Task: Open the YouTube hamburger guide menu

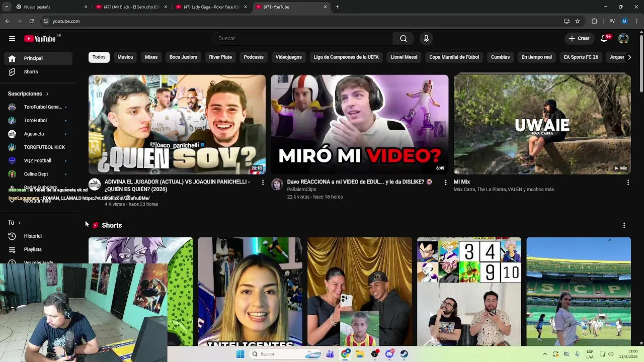Action: pos(12,39)
